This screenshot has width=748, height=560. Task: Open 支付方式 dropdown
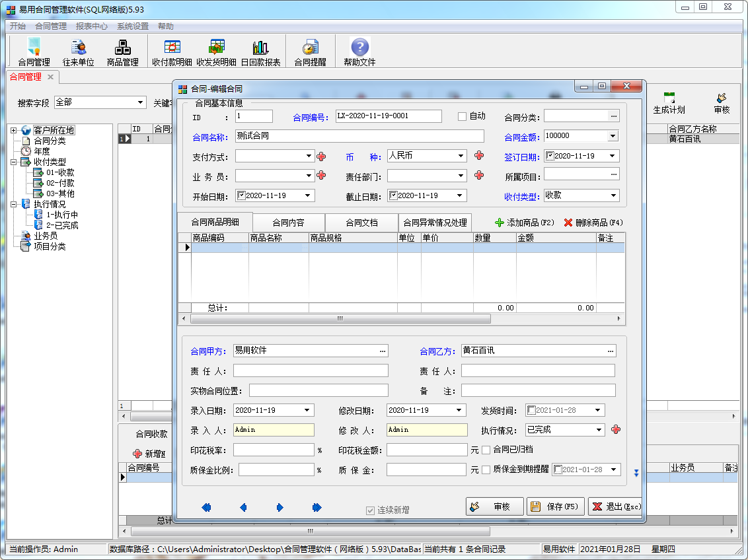[x=309, y=156]
